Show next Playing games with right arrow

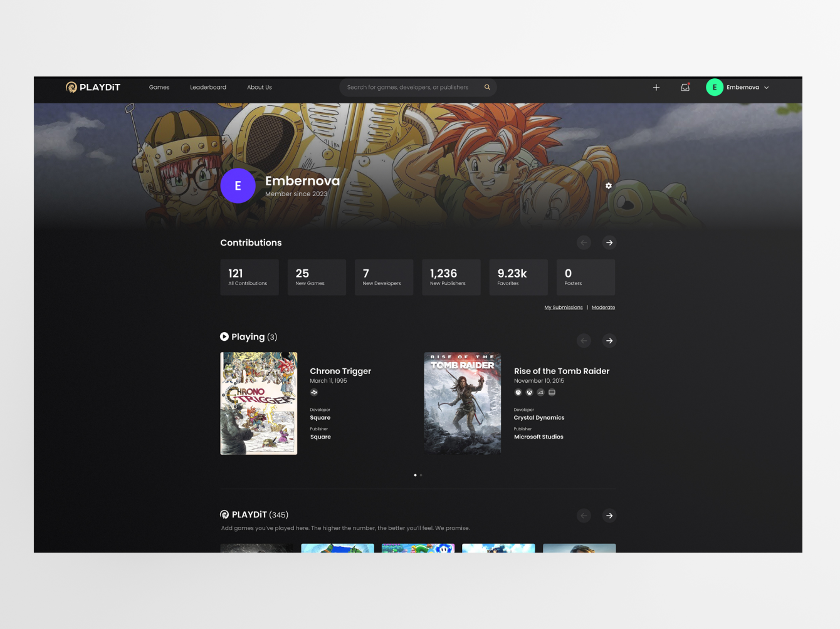609,341
